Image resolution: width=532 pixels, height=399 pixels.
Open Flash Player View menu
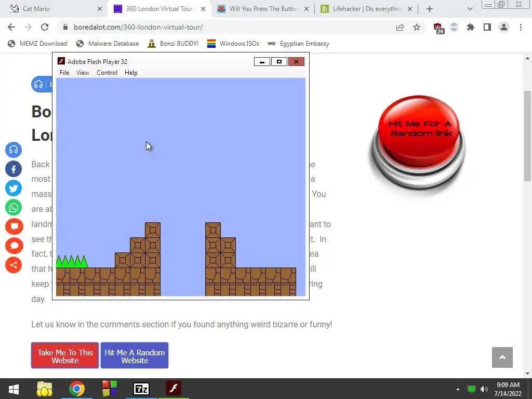coord(83,73)
